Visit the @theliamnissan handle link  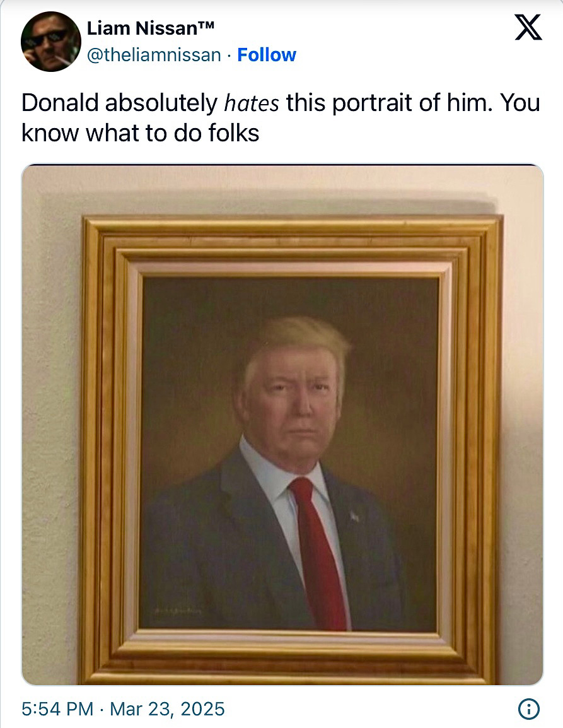154,56
